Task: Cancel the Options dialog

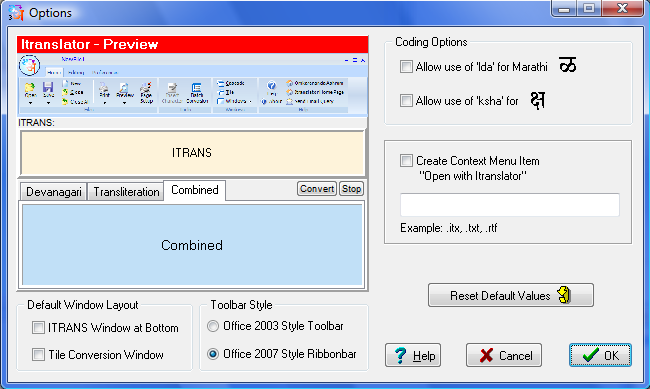Action: [504, 355]
